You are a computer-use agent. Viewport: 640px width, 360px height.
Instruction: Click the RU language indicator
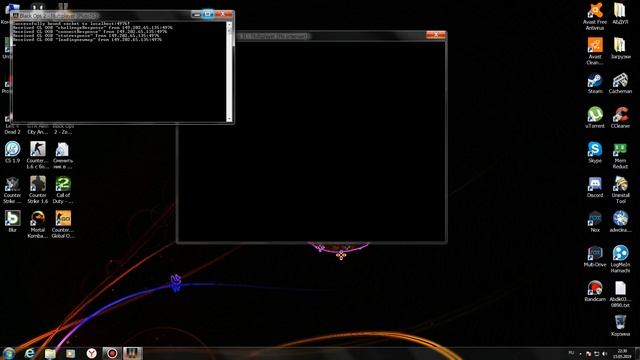coord(571,353)
